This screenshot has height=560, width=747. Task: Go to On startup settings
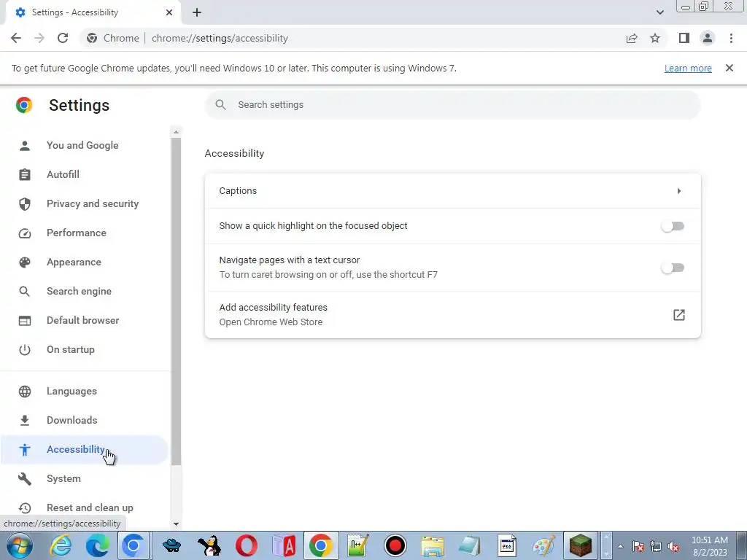pos(71,349)
